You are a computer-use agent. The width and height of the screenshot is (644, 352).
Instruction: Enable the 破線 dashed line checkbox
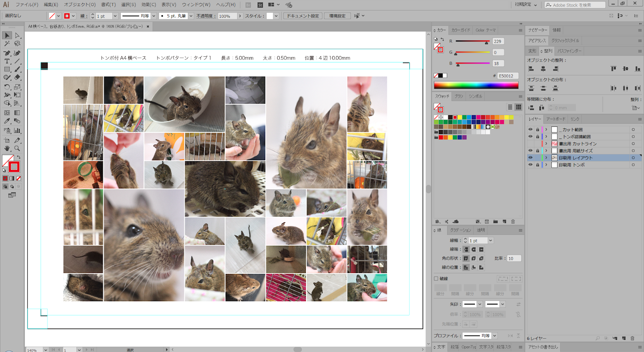tap(436, 278)
